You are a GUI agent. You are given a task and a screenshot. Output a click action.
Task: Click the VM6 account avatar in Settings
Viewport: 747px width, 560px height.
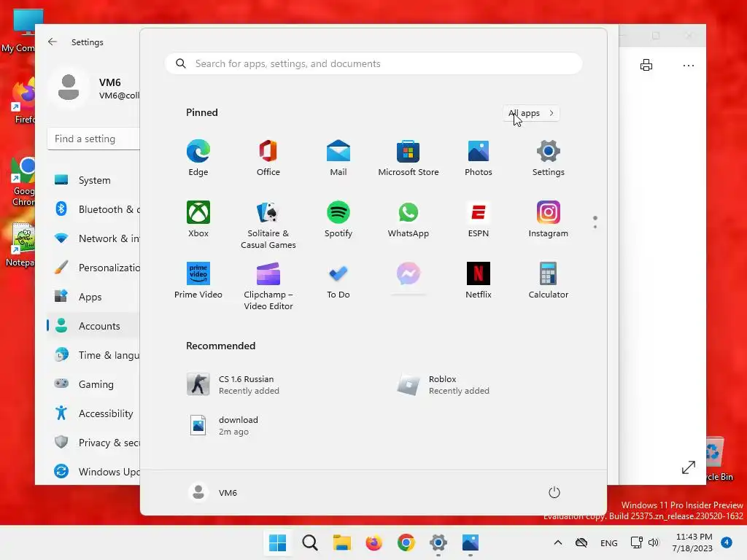click(69, 87)
